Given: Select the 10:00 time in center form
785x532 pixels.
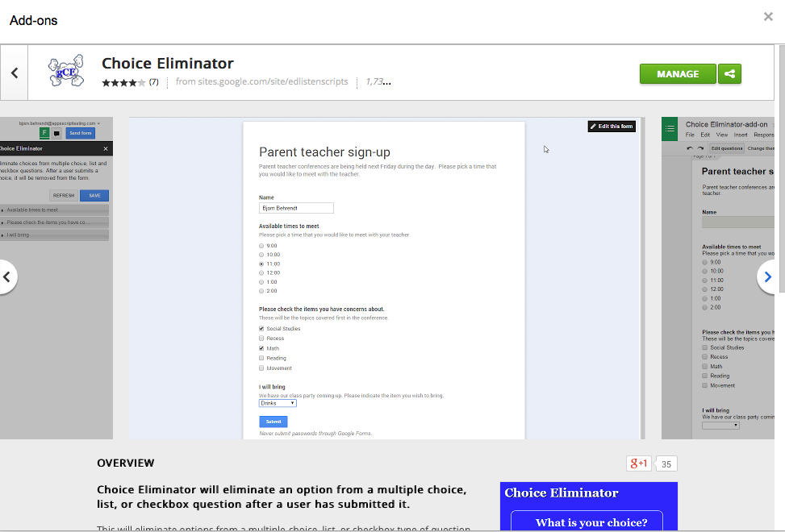Looking at the screenshot, I should point(261,255).
